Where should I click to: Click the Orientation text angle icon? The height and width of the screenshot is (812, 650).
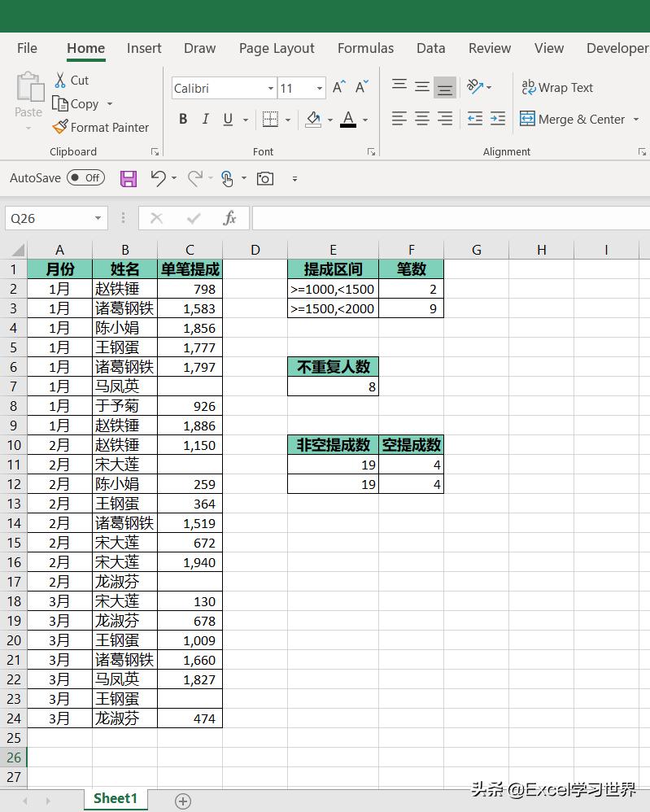(x=475, y=86)
